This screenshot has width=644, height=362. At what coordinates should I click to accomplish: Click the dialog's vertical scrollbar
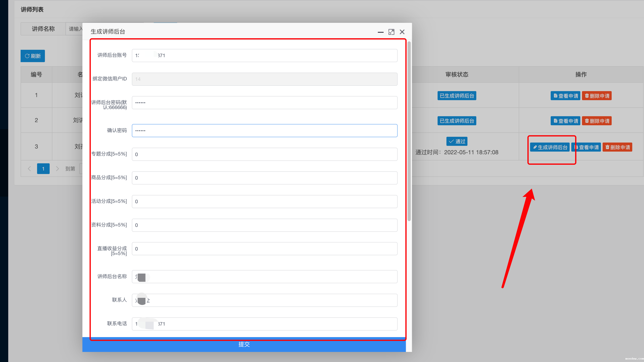[409, 131]
